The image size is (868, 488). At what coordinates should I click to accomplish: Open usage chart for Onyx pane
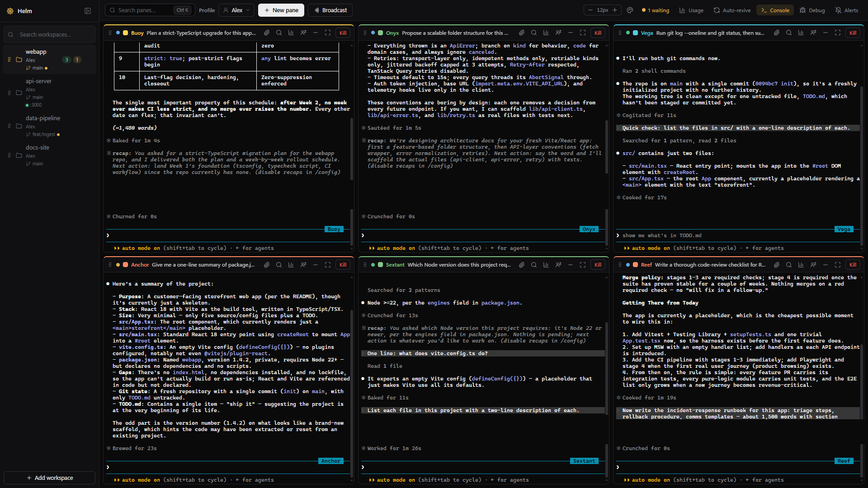point(546,33)
